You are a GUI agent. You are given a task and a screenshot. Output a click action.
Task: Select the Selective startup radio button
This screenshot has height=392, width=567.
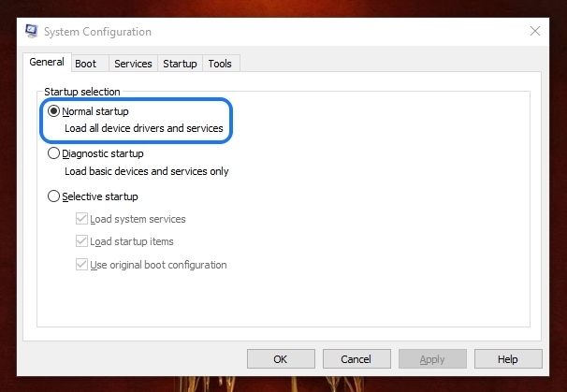click(x=53, y=196)
